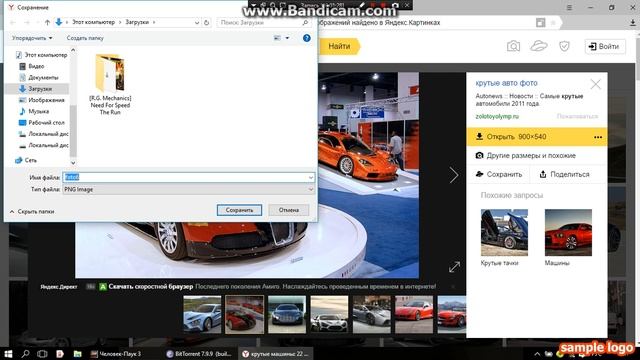Click the Войти login button
This screenshot has width=640, height=360.
point(604,47)
